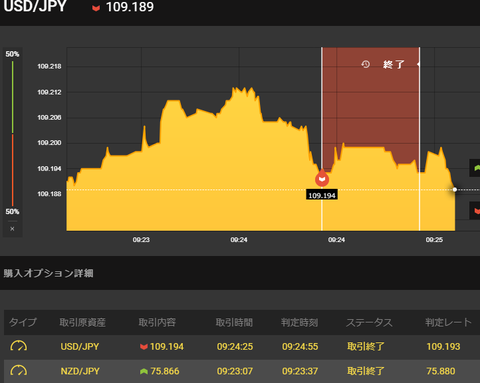Click the trade time 09:24:25
The width and height of the screenshot is (480, 383).
235,347
